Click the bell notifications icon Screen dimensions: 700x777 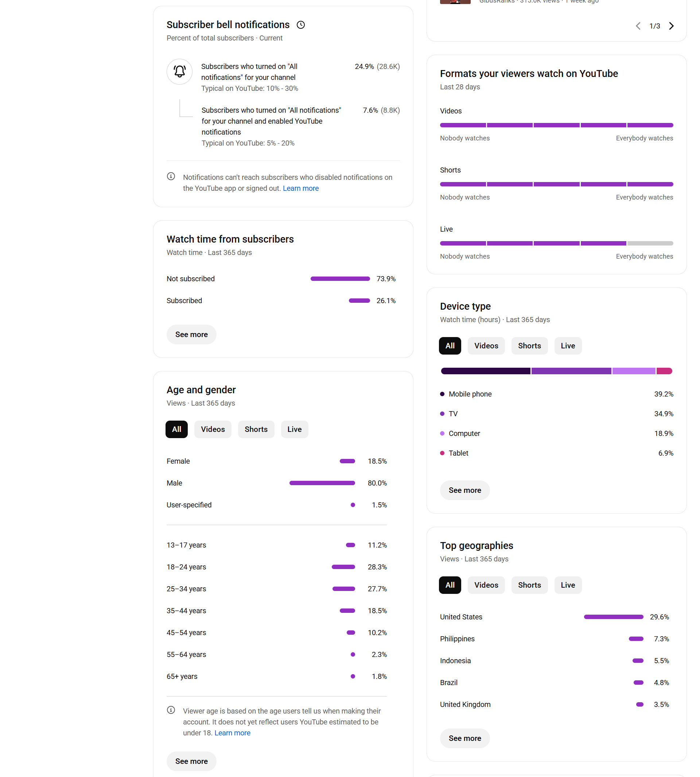[179, 71]
